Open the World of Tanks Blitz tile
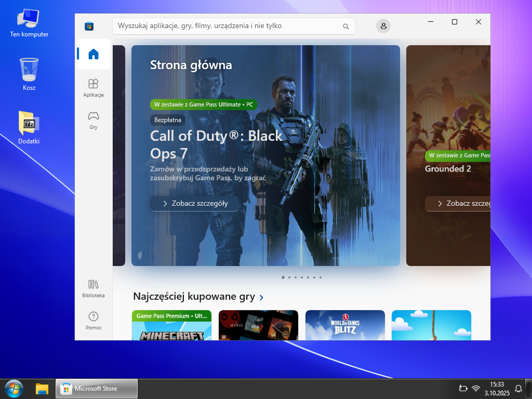 click(345, 326)
